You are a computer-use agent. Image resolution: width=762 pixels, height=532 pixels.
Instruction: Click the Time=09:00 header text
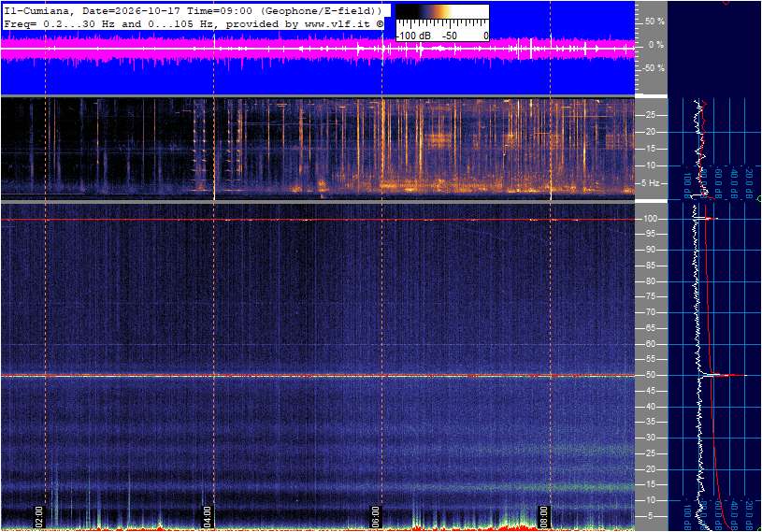(220, 10)
